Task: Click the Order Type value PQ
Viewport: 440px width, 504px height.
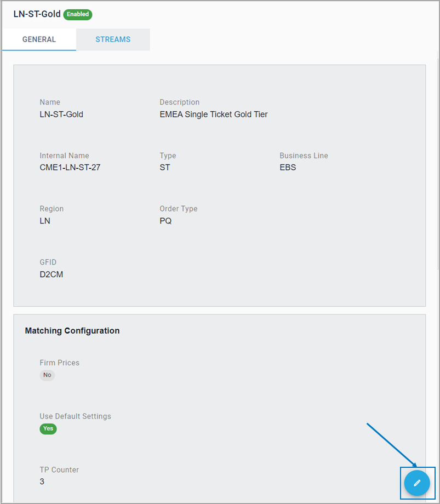Action: 165,221
